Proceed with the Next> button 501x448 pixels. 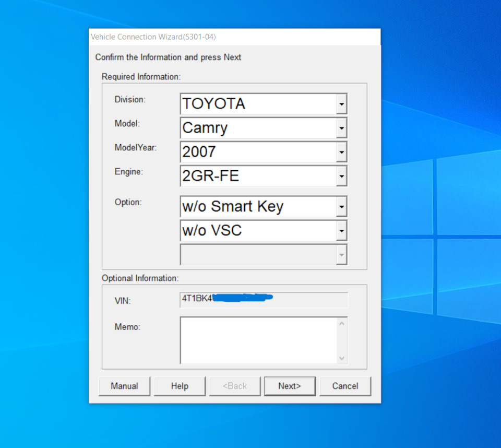(x=290, y=386)
